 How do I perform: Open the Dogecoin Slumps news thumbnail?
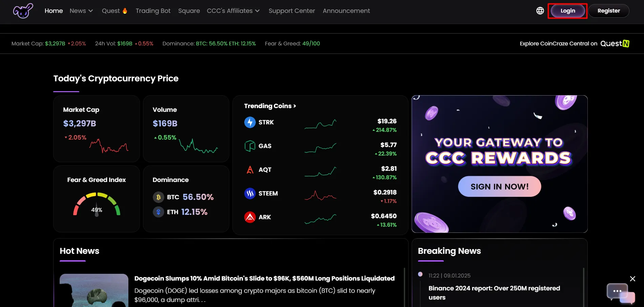94,290
